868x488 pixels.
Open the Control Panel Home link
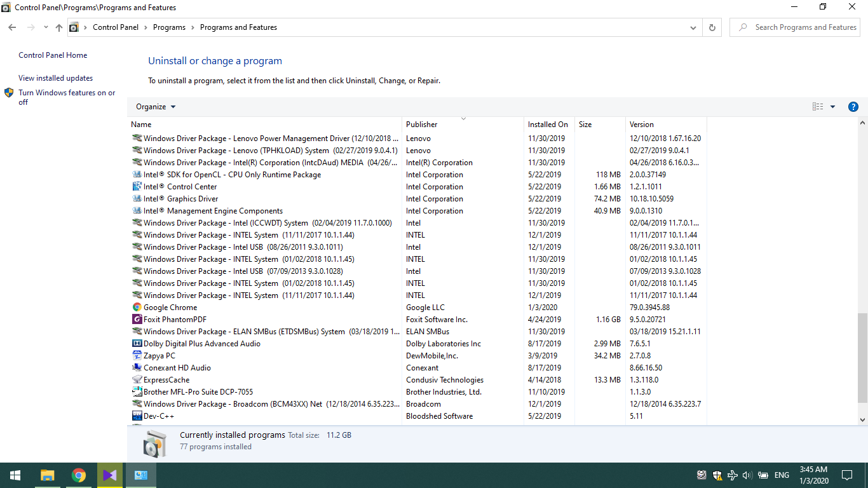click(53, 55)
